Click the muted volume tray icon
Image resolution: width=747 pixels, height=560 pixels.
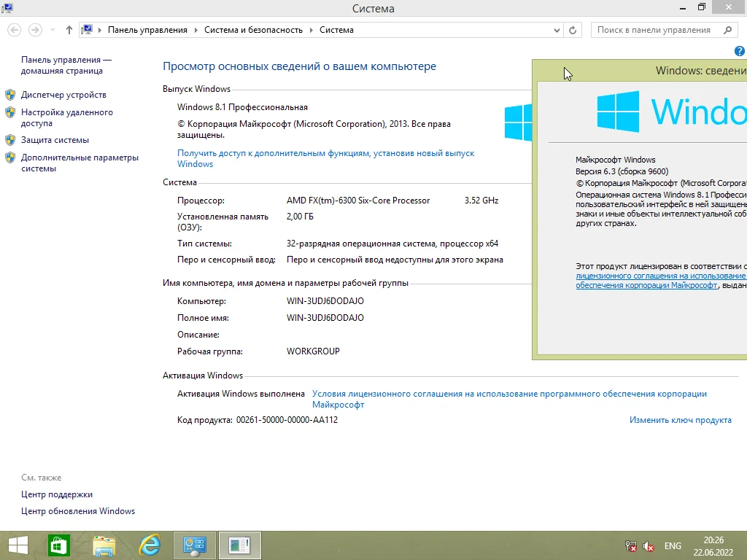point(648,546)
